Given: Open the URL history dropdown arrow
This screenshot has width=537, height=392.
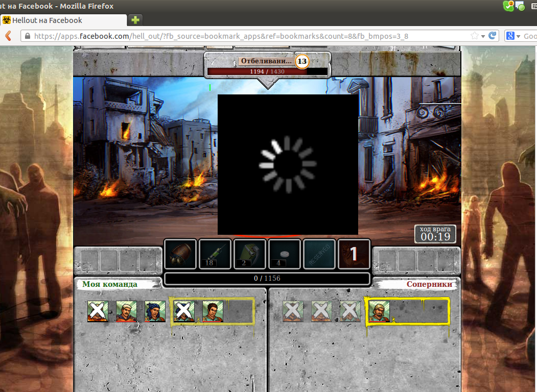Looking at the screenshot, I should [x=483, y=36].
